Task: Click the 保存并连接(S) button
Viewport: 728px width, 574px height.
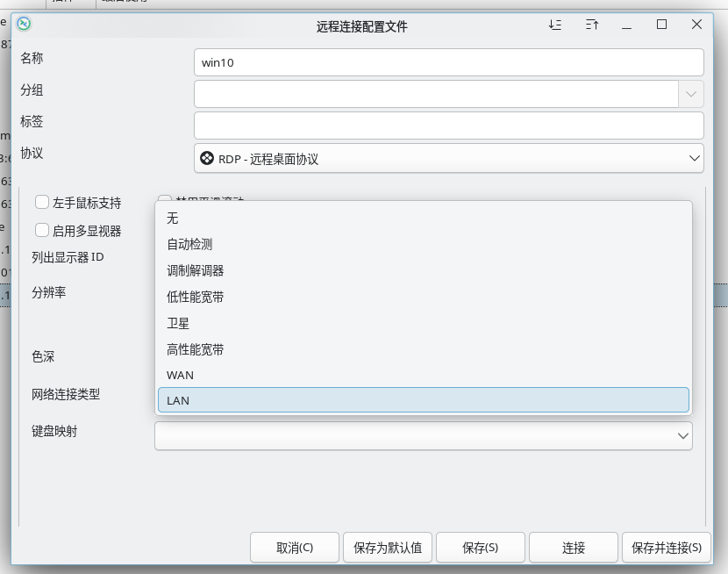Action: 666,548
